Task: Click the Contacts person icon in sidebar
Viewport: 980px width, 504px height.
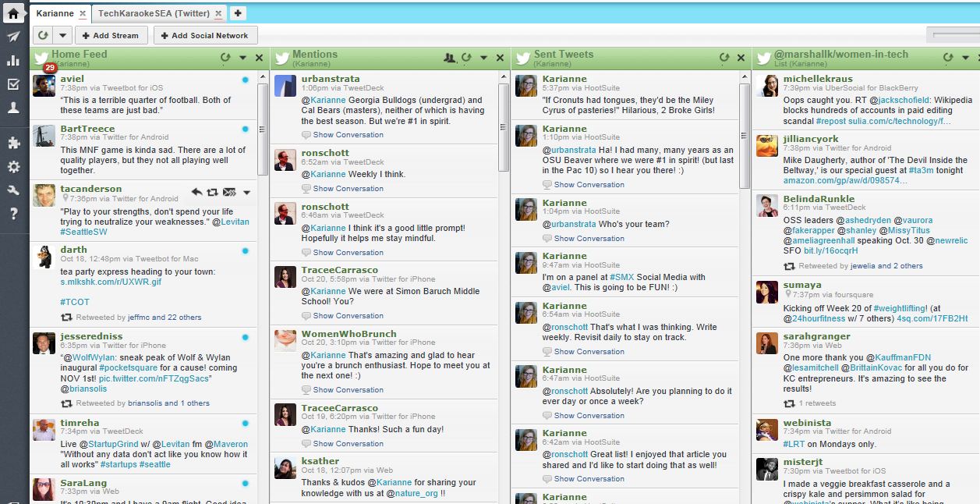Action: (x=13, y=108)
